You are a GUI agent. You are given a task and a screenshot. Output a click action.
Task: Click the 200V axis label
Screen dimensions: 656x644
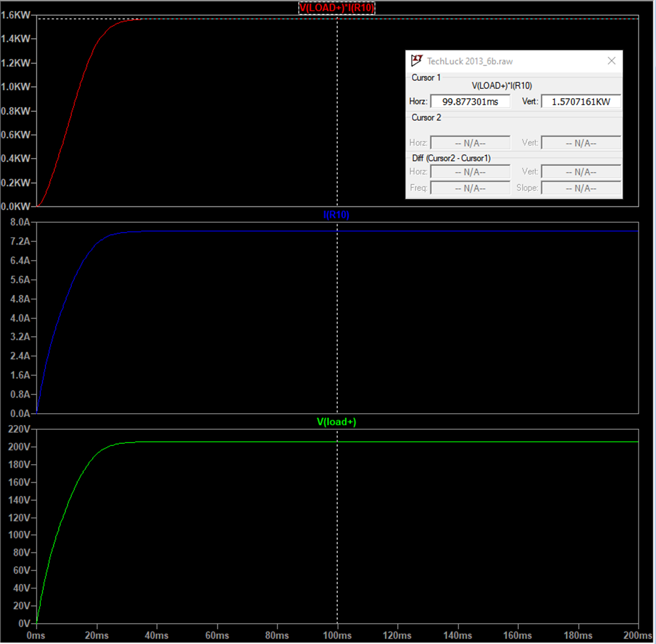click(x=19, y=447)
